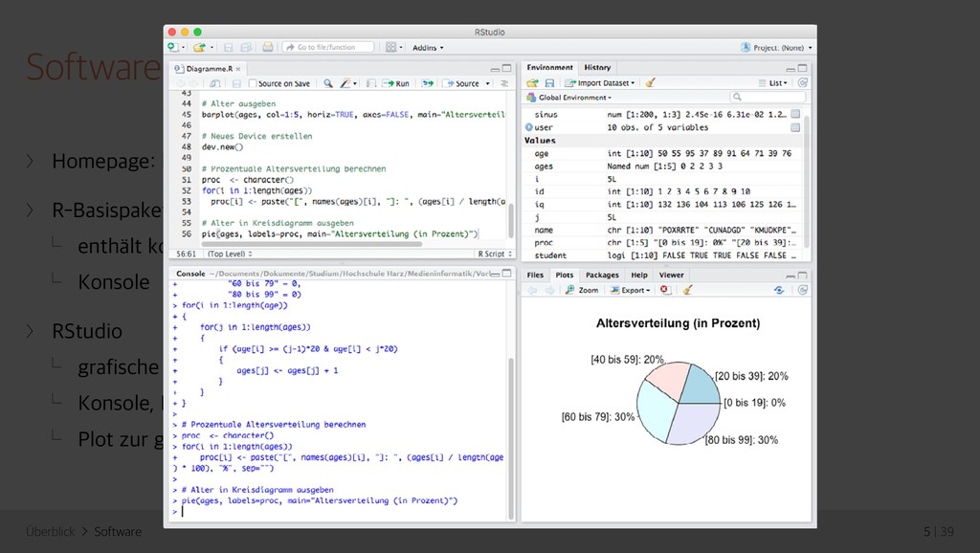
Task: Click the load workspace folder icon
Action: (532, 82)
